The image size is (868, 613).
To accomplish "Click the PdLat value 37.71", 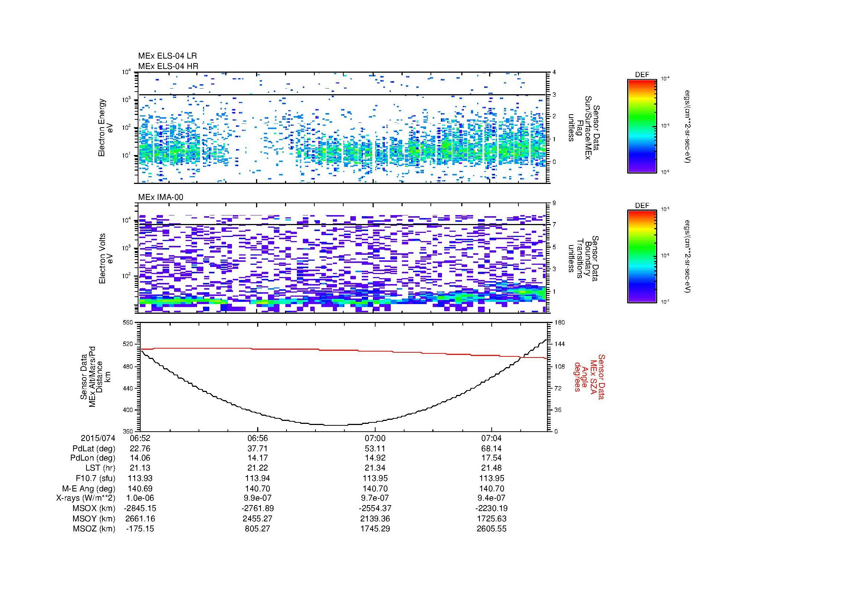I will pos(258,448).
